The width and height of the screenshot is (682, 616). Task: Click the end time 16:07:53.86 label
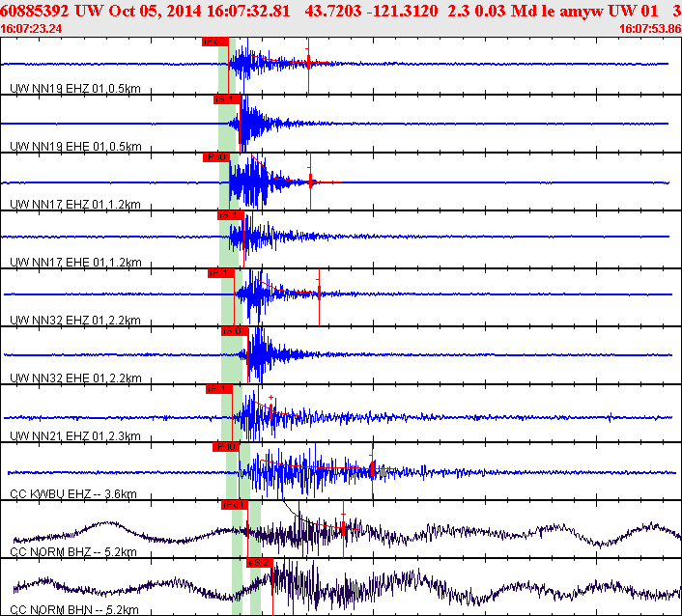tap(649, 29)
